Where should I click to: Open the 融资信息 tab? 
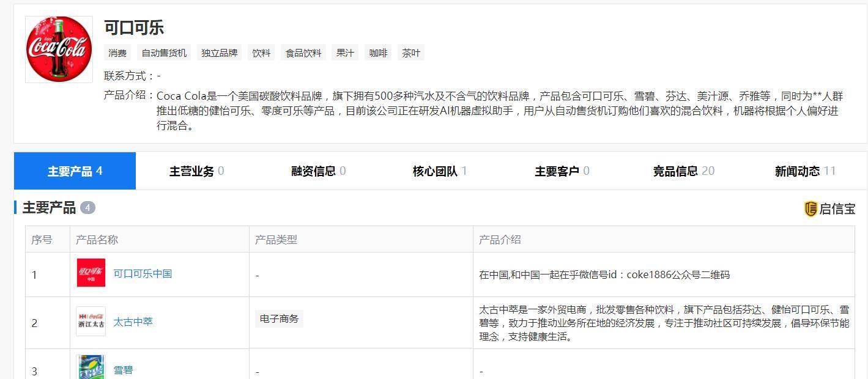pos(318,171)
